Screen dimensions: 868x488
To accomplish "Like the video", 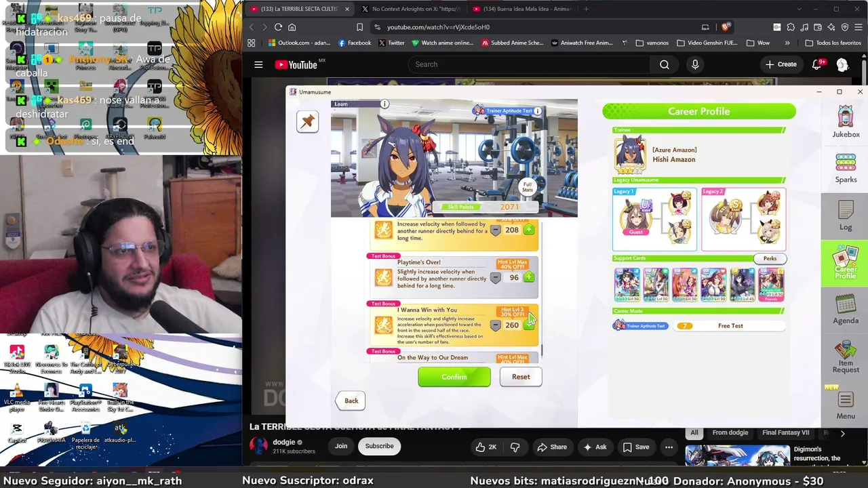I will pos(486,447).
